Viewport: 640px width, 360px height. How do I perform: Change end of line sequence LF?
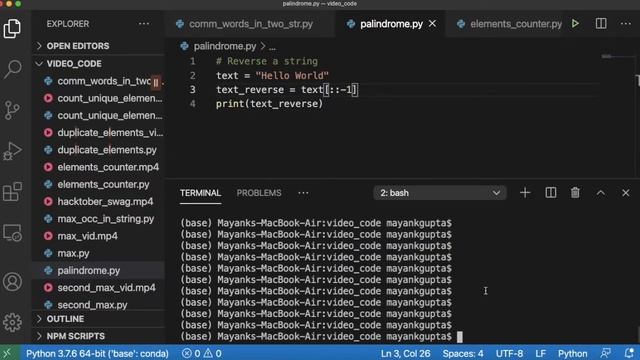click(541, 353)
